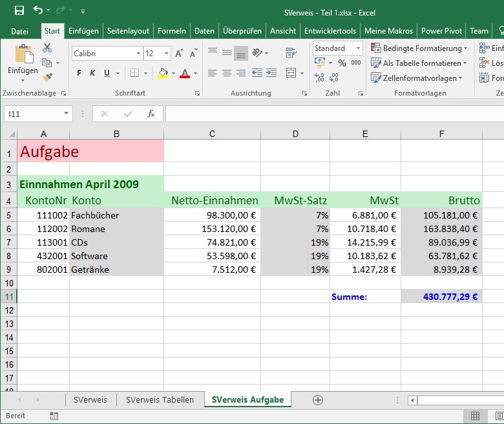Viewport: 504px width, 424px height.
Task: Click the yellow fill color button
Action: pyautogui.click(x=162, y=73)
